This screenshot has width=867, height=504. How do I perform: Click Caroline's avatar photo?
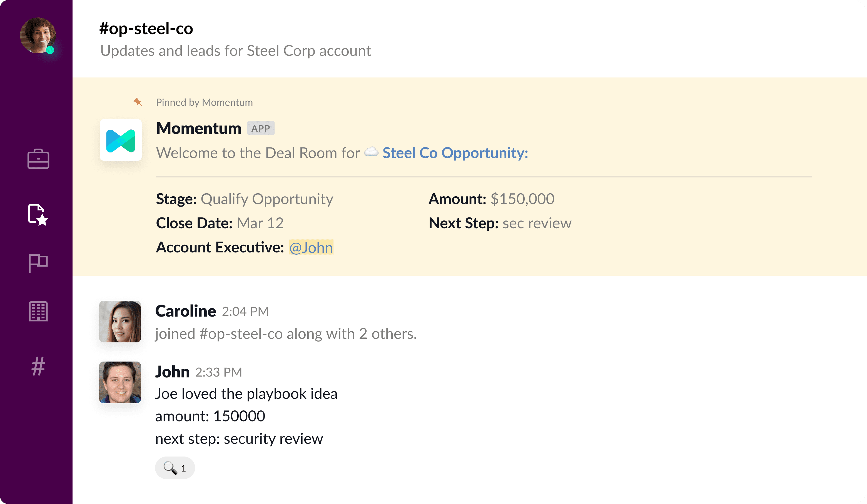coord(120,322)
